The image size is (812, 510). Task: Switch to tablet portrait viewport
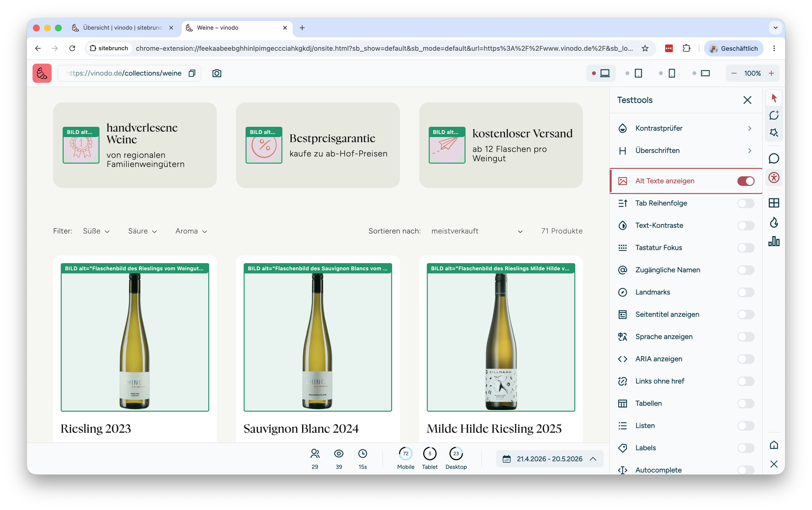[x=638, y=73]
